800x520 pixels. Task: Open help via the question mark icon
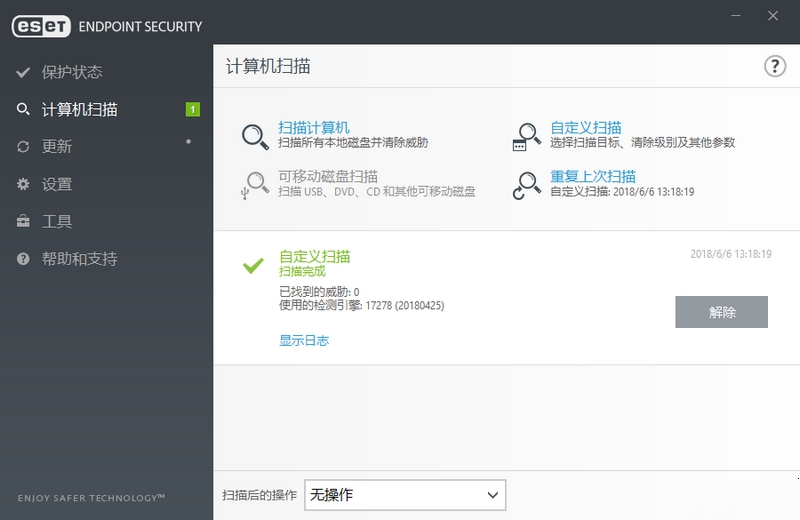click(775, 66)
